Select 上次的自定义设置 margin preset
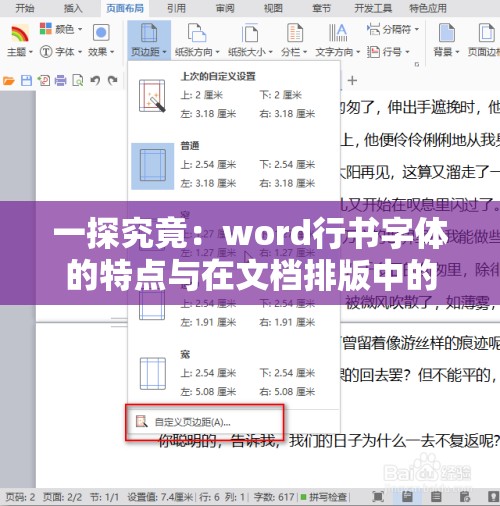The width and height of the screenshot is (500, 506). (x=234, y=96)
